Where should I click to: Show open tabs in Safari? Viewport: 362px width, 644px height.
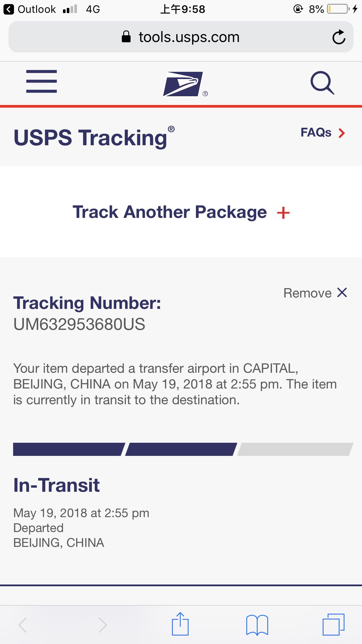(x=333, y=624)
